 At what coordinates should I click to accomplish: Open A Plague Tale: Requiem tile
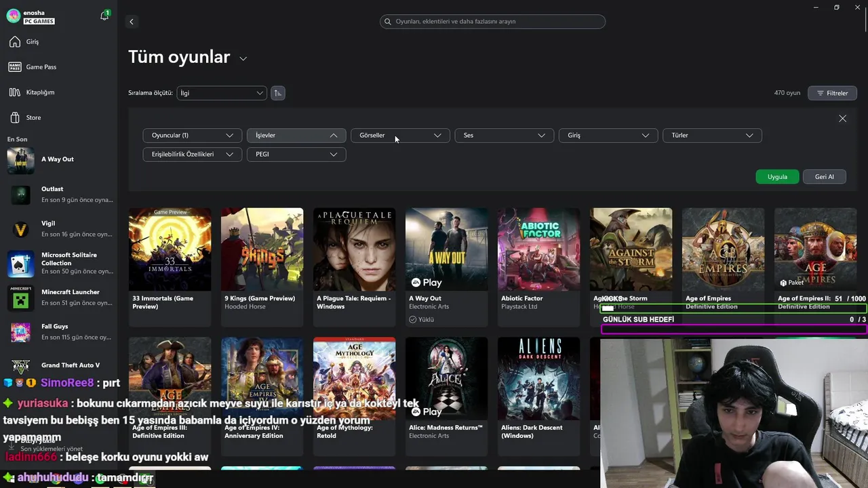point(354,267)
